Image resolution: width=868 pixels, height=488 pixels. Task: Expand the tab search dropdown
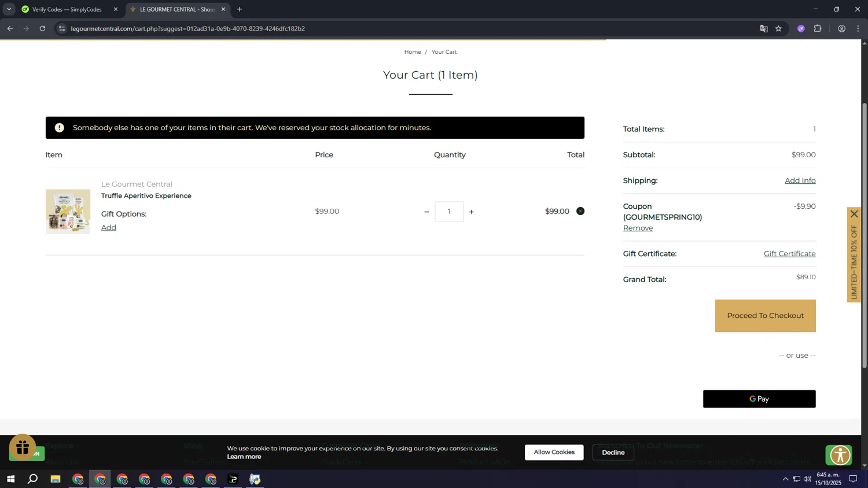pyautogui.click(x=9, y=9)
